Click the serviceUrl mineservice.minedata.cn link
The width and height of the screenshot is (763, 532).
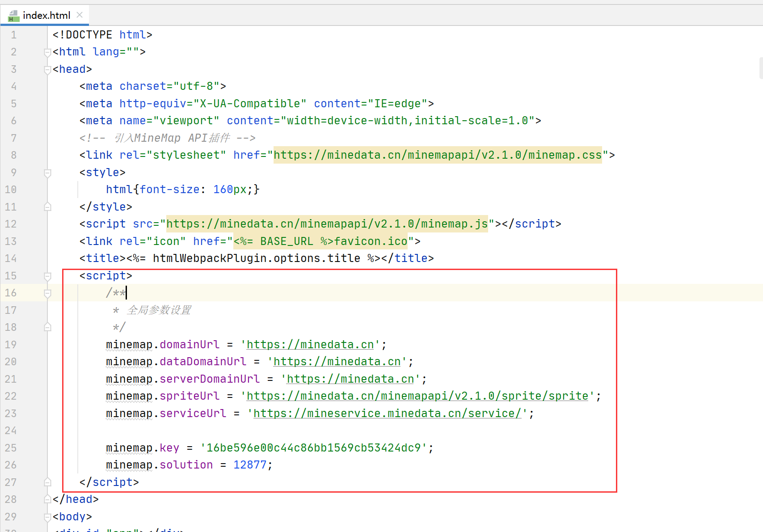(388, 413)
